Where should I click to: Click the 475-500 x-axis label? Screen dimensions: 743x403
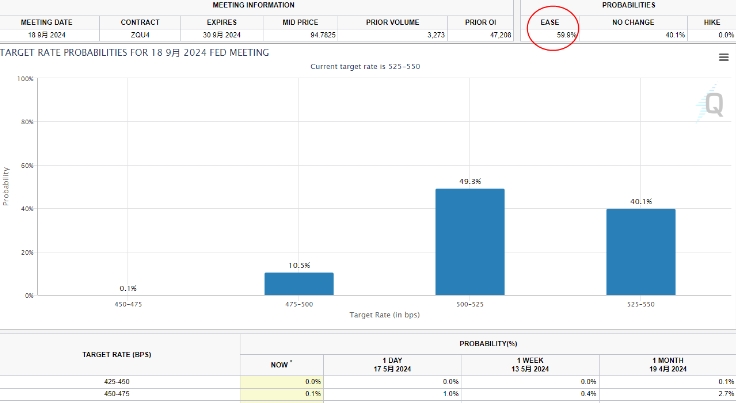[299, 304]
